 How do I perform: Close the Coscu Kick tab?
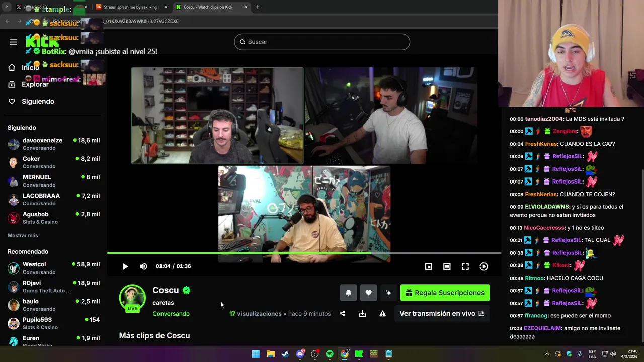tap(246, 7)
